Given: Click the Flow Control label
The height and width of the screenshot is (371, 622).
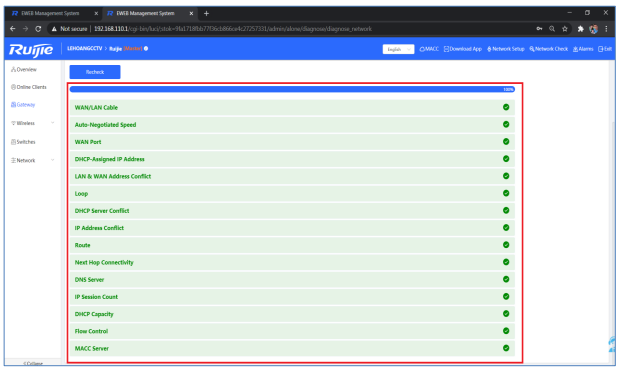Looking at the screenshot, I should click(91, 331).
